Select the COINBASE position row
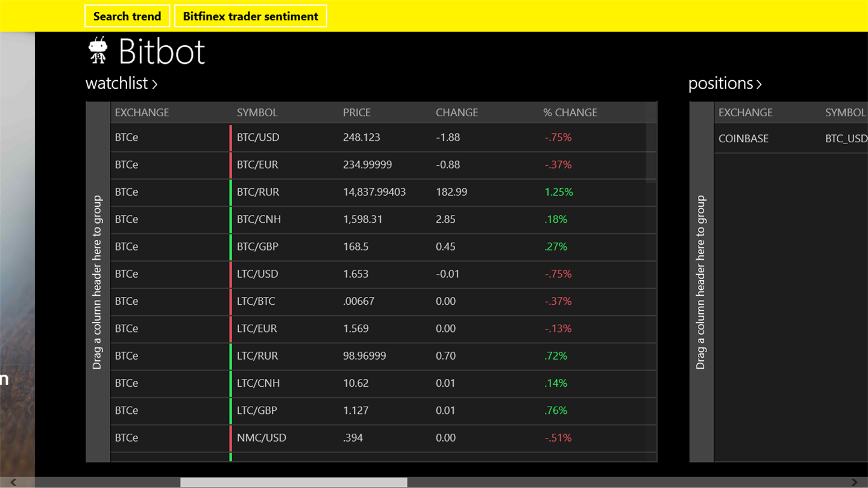Viewport: 868px width, 488px height. [744, 139]
